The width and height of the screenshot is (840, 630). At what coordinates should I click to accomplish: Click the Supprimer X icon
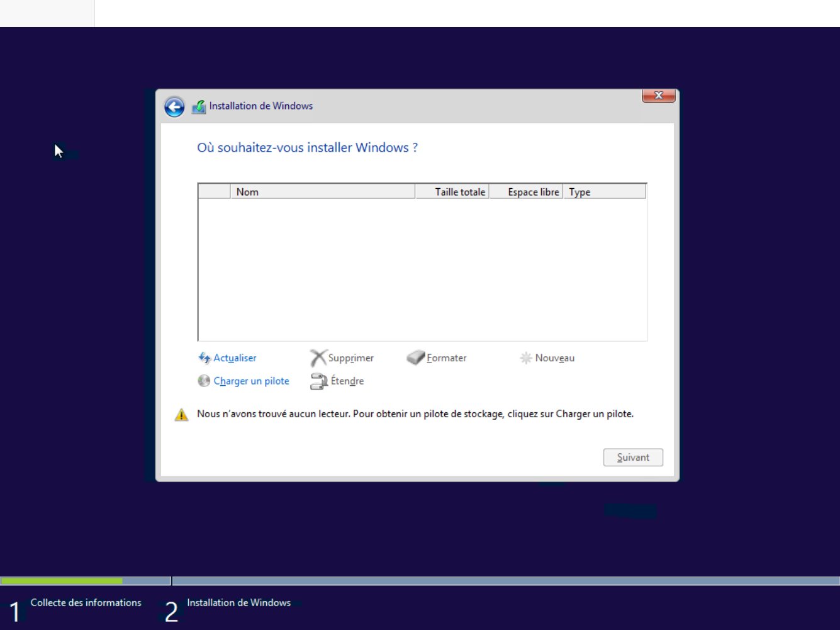318,358
